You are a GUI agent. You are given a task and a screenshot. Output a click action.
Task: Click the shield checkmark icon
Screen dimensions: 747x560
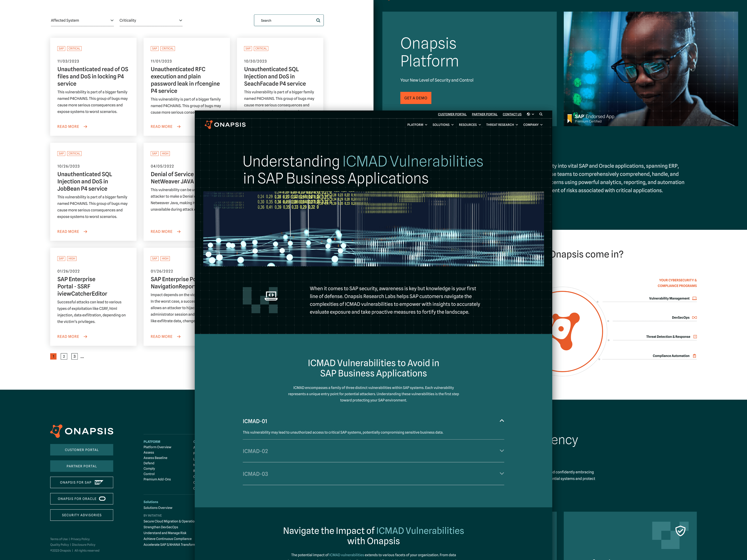coord(680,531)
